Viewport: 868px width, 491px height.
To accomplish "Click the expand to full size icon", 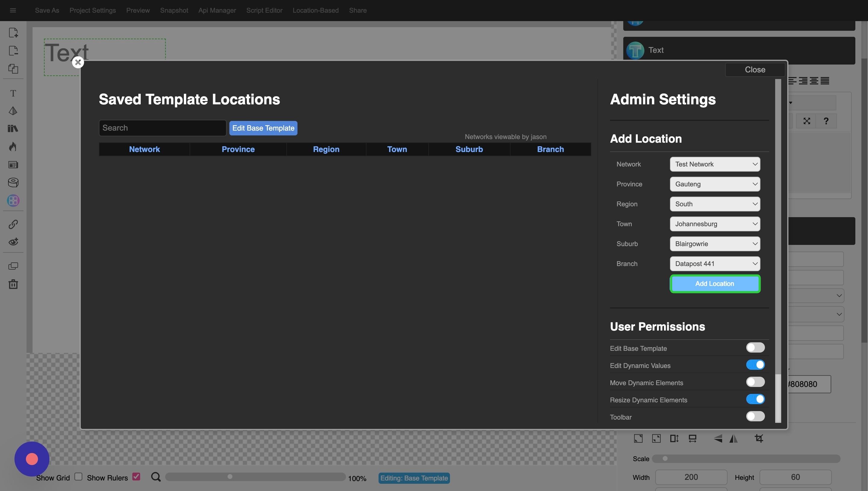I will point(638,439).
